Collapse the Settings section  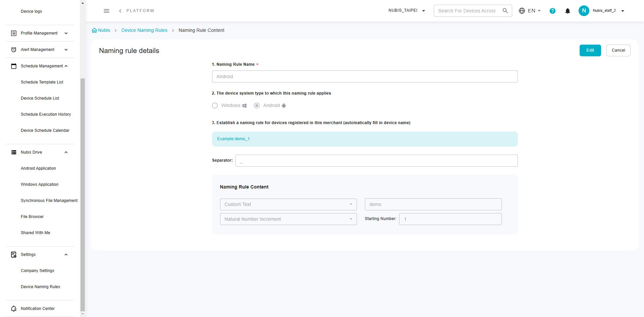click(66, 255)
